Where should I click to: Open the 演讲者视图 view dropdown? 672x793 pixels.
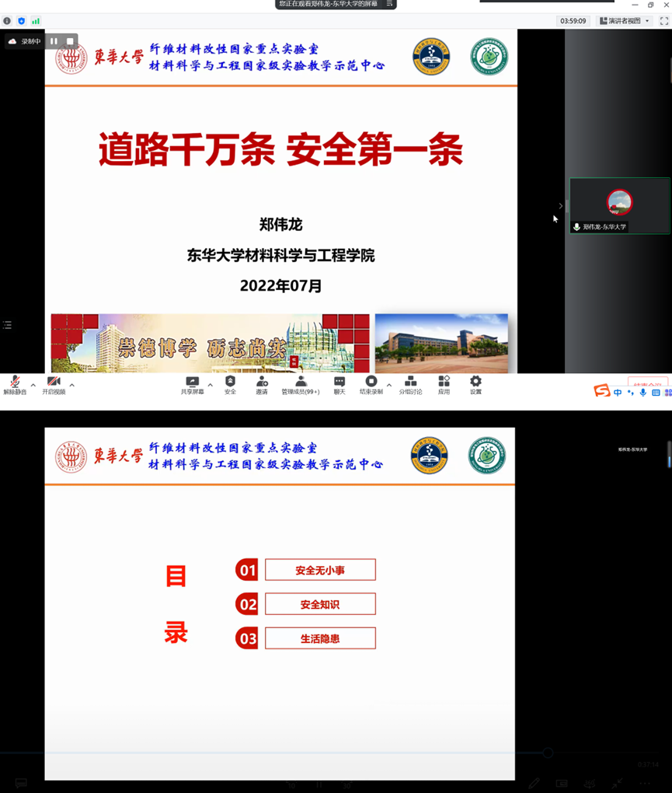click(x=625, y=21)
